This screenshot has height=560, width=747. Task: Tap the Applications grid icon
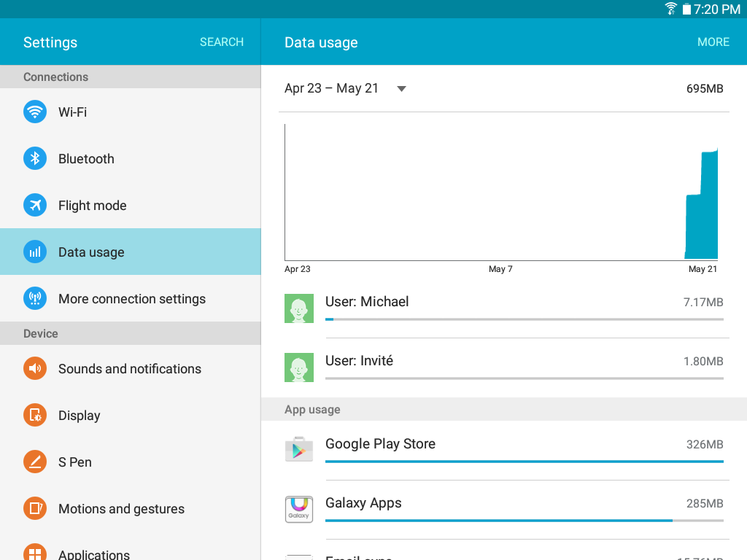tap(35, 552)
